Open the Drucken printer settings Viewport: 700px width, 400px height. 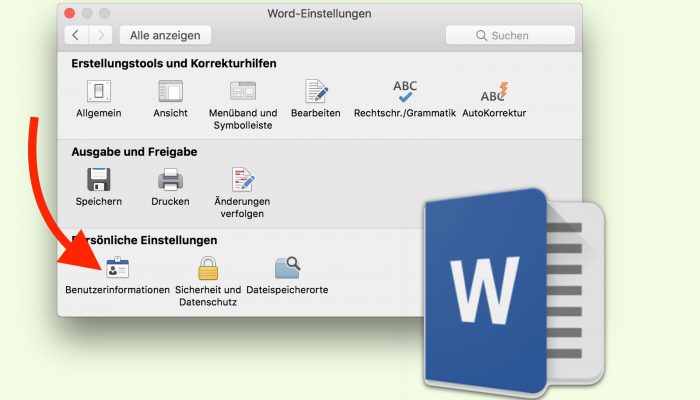[171, 179]
